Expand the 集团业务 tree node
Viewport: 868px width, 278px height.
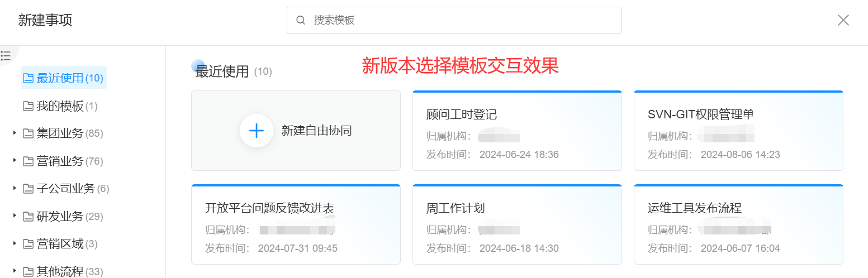point(15,133)
